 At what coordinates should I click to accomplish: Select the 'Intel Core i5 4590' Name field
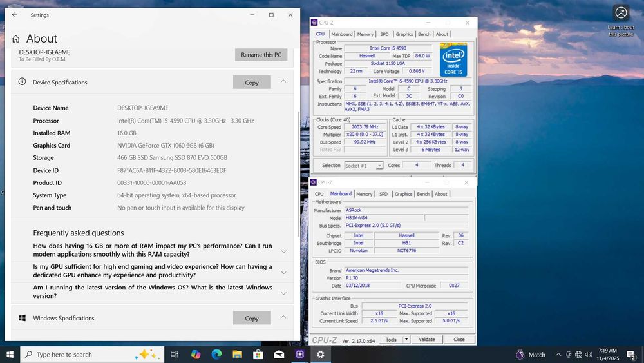point(388,48)
